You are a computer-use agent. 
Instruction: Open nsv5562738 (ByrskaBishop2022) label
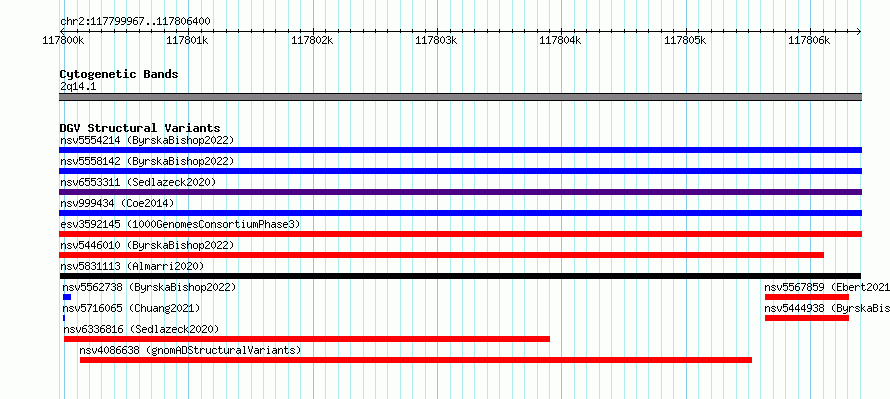[x=149, y=287]
